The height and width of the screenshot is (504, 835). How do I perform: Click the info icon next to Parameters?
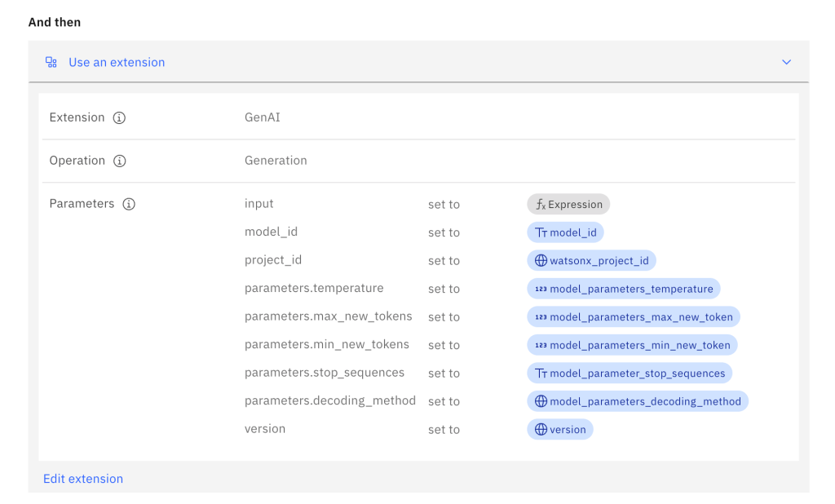129,205
